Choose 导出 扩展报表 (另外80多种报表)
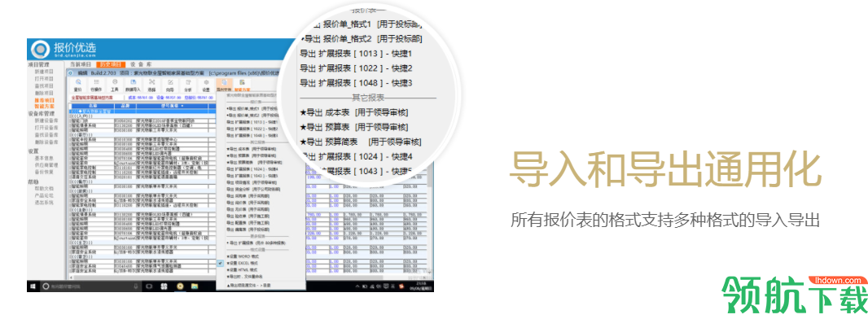 point(256,243)
